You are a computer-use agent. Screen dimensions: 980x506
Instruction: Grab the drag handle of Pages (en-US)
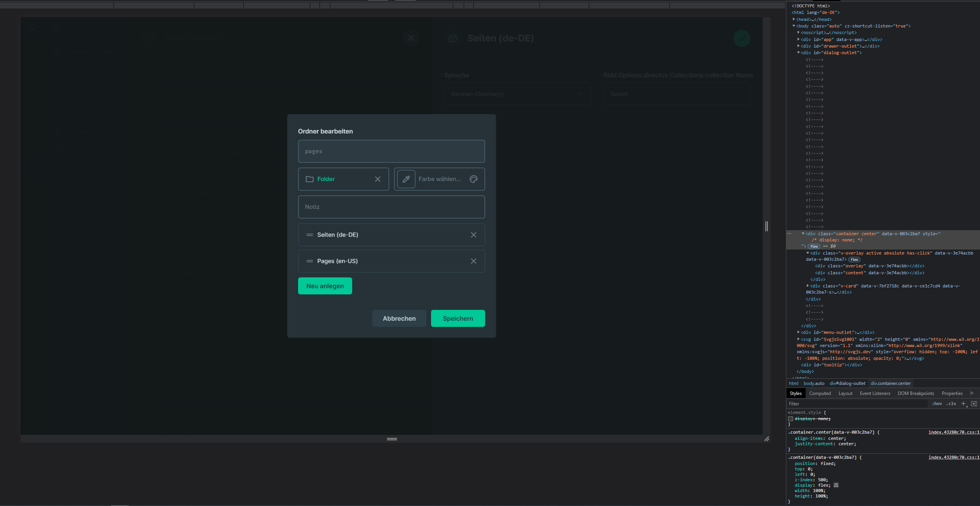310,261
